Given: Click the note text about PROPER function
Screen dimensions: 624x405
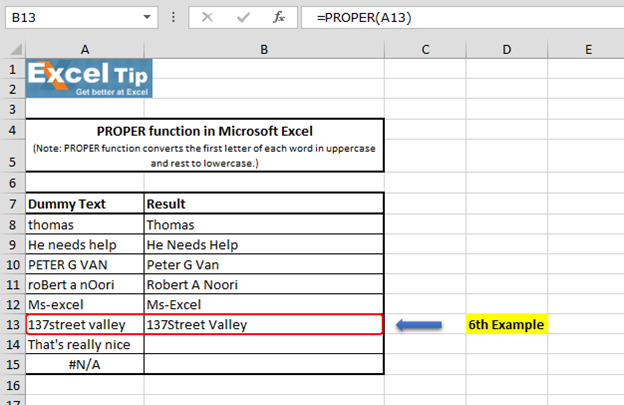Looking at the screenshot, I should point(204,156).
